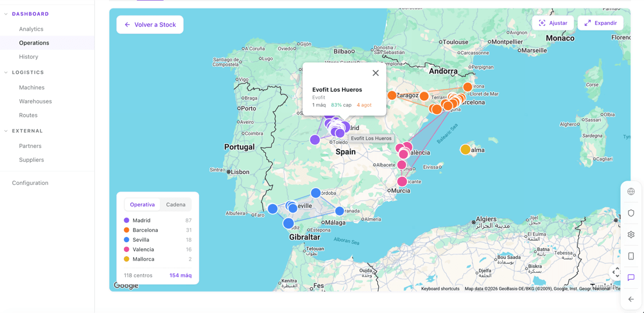The height and width of the screenshot is (313, 644).
Task: Select the blue marker east of Faro
Action: click(x=273, y=208)
